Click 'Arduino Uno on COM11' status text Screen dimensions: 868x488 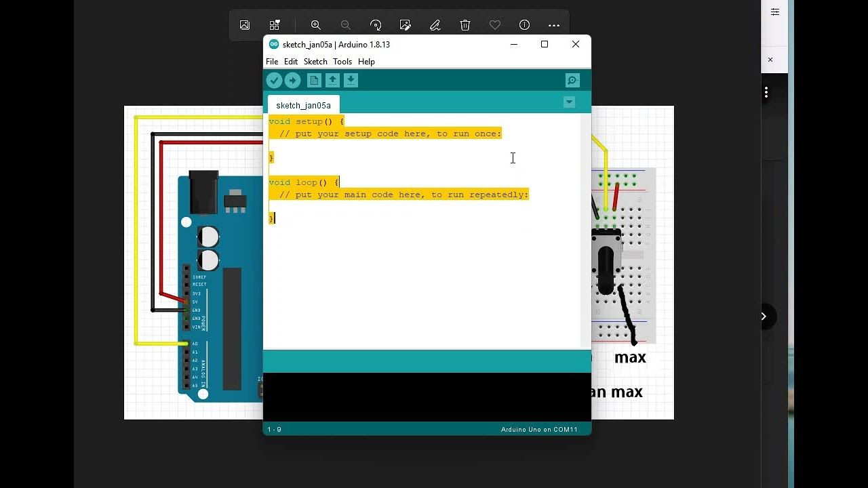[x=539, y=430]
